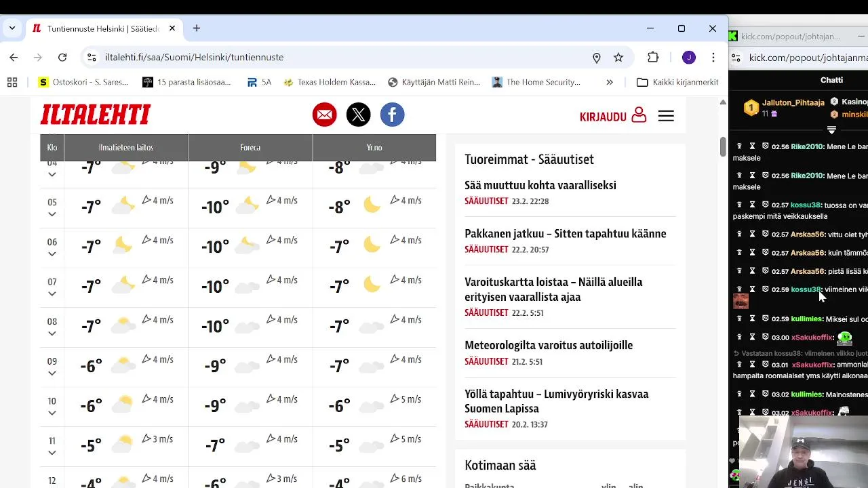Click Yr.no column header
This screenshot has width=868, height=488.
[374, 147]
